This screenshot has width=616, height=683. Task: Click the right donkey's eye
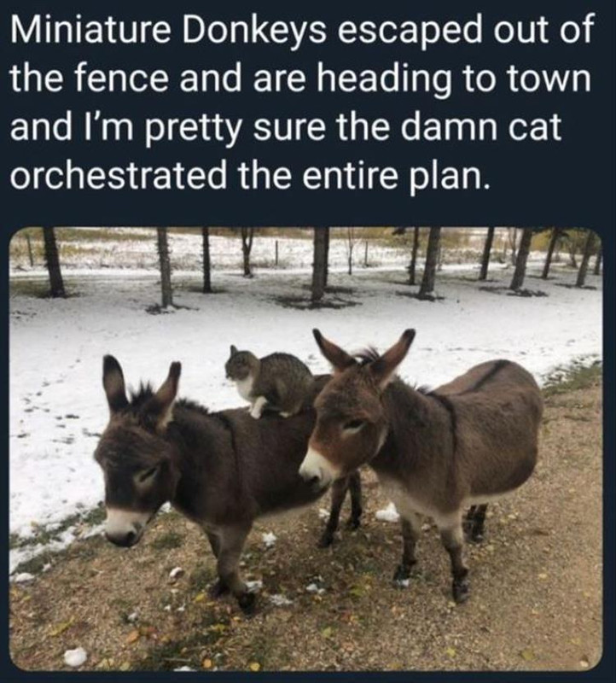click(x=354, y=425)
